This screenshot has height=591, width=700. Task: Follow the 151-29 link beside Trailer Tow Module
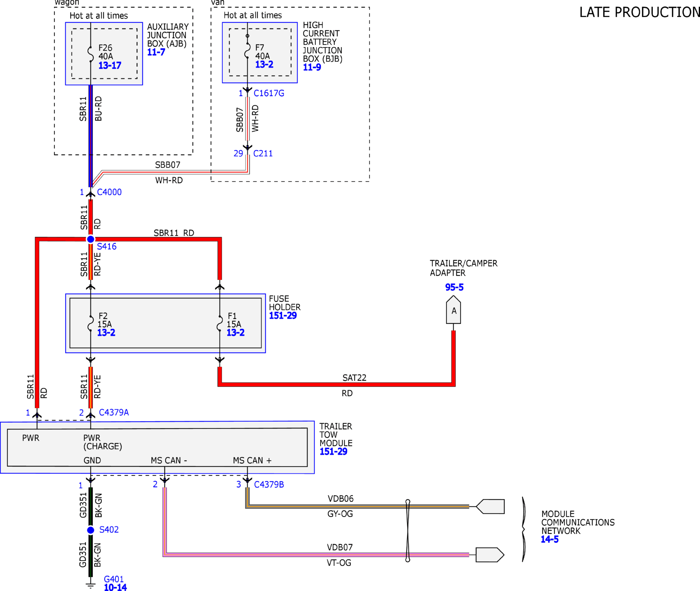[333, 451]
